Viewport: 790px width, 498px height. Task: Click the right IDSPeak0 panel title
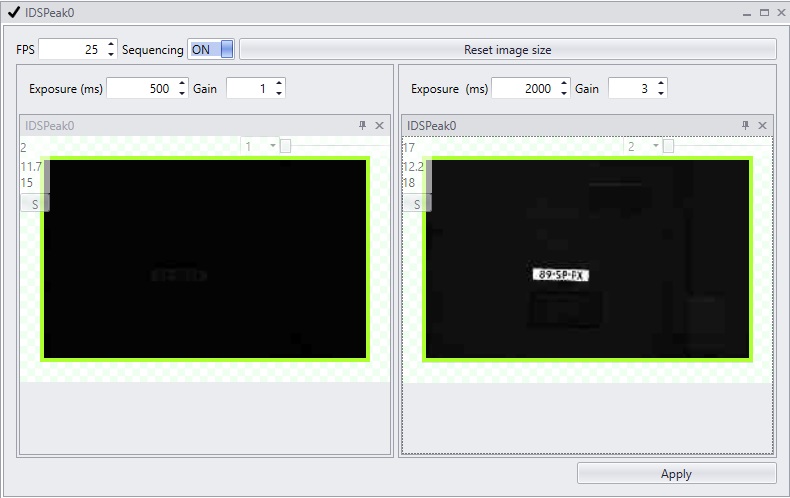coord(432,126)
